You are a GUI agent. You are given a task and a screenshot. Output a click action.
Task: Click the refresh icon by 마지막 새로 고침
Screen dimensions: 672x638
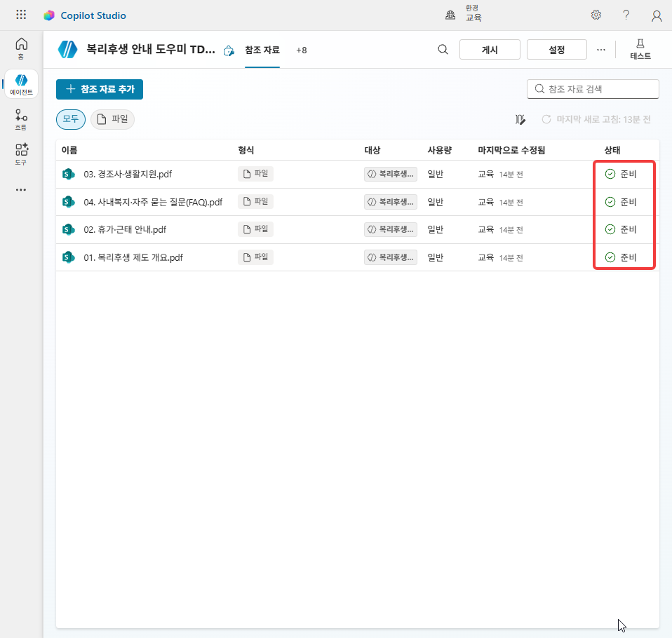coord(546,119)
